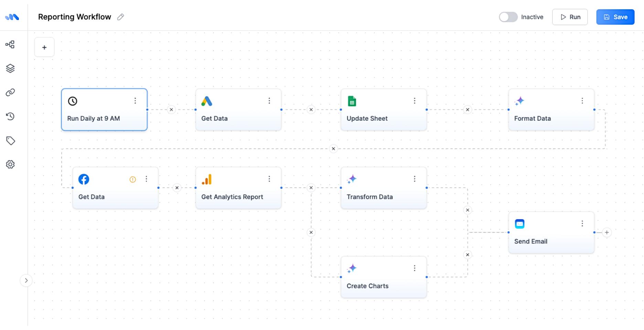Click the Format Data label

pyautogui.click(x=533, y=118)
